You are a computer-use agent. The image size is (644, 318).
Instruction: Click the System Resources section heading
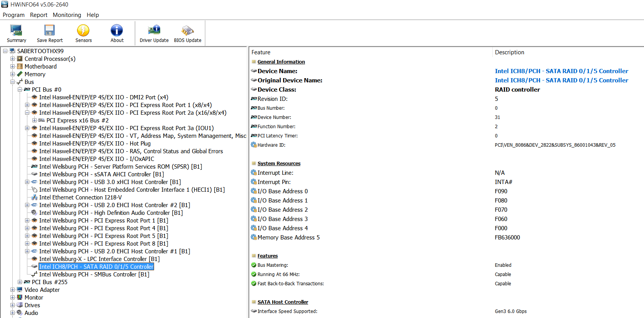(x=279, y=164)
